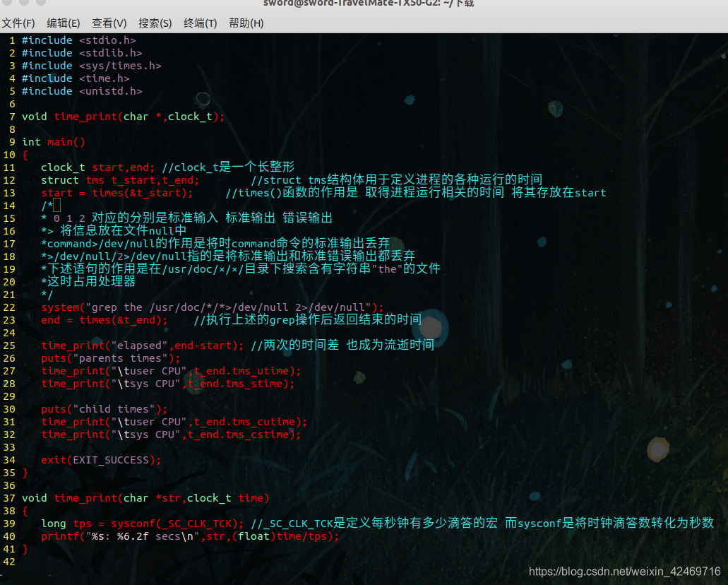The image size is (728, 585).
Task: Click the '#include <stdlib.h>' line
Action: coord(82,53)
